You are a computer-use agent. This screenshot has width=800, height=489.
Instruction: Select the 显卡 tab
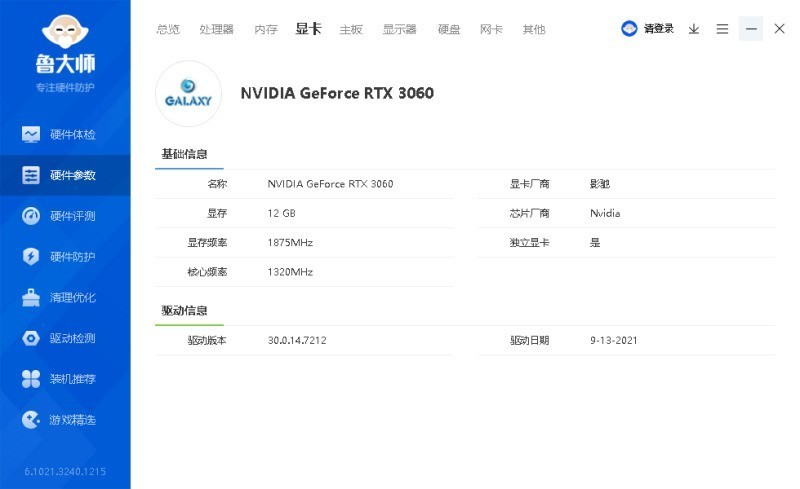[x=308, y=29]
